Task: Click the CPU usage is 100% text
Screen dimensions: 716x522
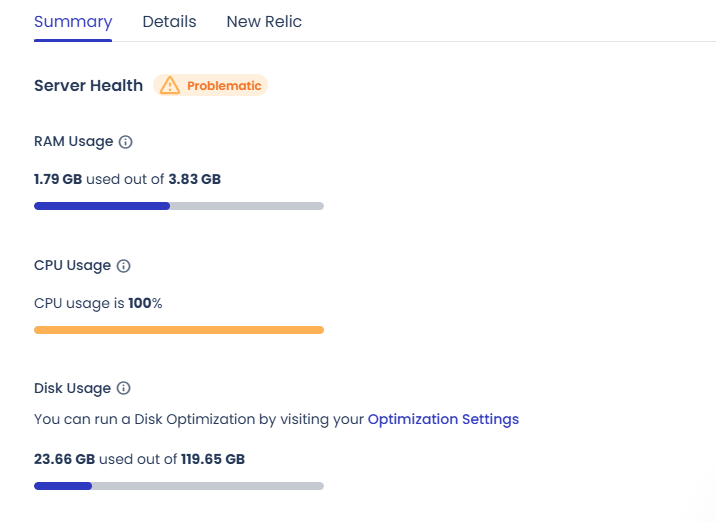Action: point(98,303)
